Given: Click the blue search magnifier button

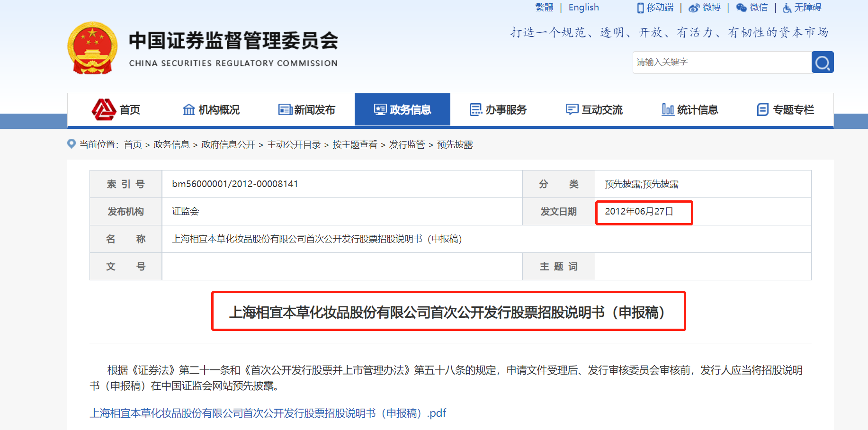Looking at the screenshot, I should pos(823,62).
